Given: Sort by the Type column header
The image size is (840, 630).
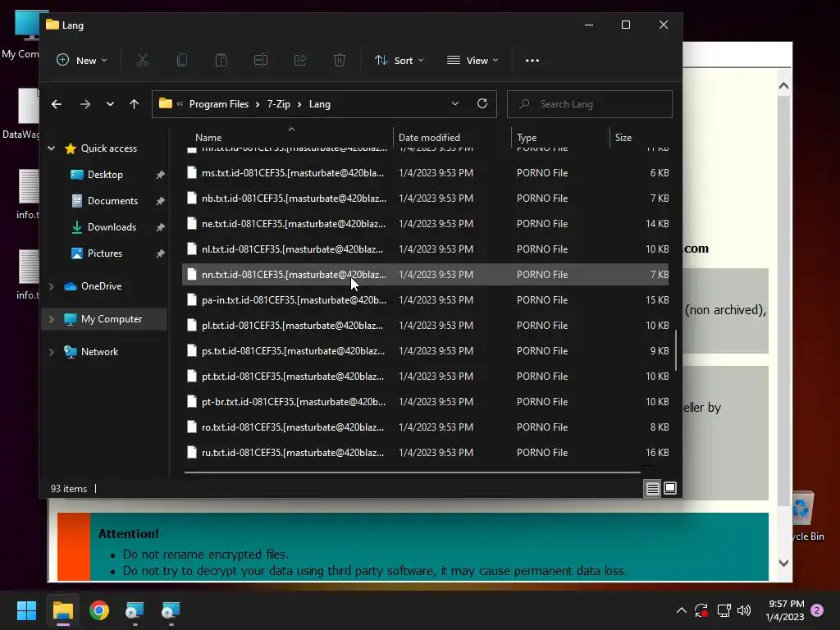Looking at the screenshot, I should click(x=527, y=138).
